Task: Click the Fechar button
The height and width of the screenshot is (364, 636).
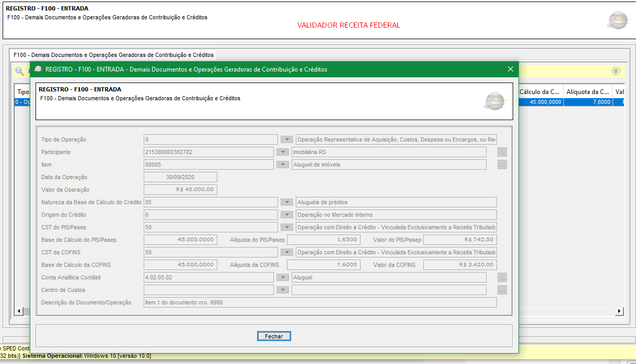Action: pos(274,336)
